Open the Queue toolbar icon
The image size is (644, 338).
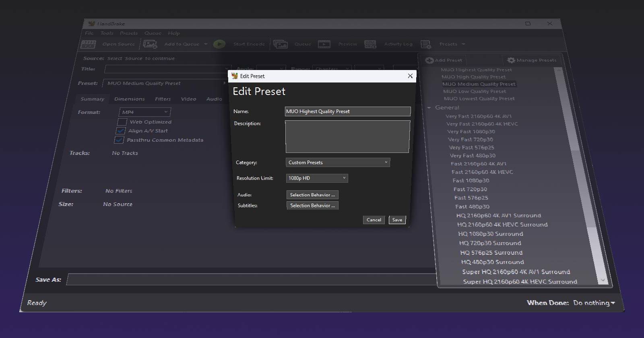(x=280, y=44)
